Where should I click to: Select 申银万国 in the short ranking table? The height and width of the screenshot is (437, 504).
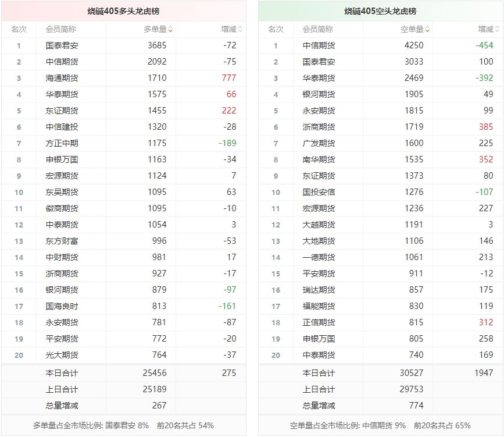click(x=319, y=339)
